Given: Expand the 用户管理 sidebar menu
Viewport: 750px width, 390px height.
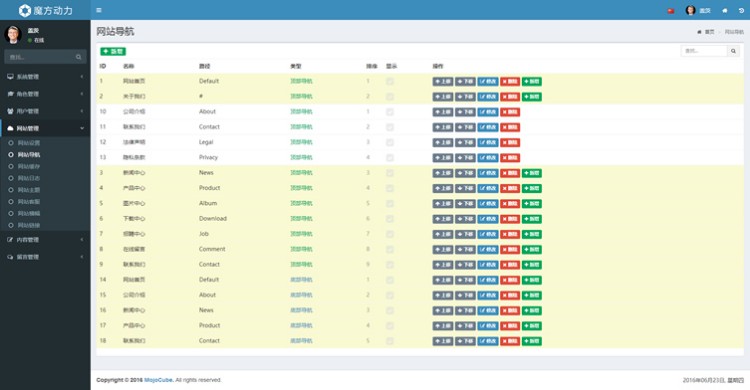Looking at the screenshot, I should point(45,111).
